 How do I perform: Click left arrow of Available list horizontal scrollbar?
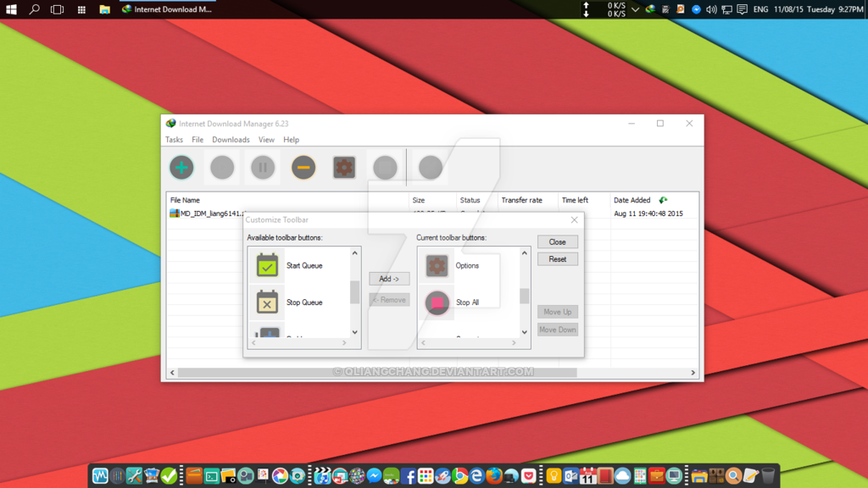click(254, 343)
